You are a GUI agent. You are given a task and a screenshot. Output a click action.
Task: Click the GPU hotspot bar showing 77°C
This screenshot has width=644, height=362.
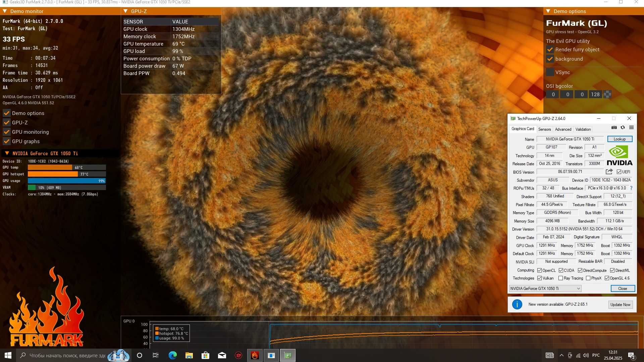tap(67, 174)
